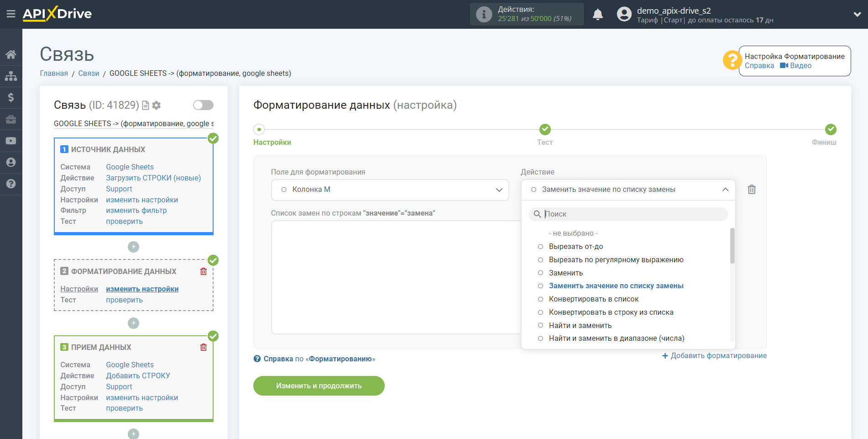This screenshot has height=439, width=868.
Task: Click изменить фильтр in source block
Action: 136,211
